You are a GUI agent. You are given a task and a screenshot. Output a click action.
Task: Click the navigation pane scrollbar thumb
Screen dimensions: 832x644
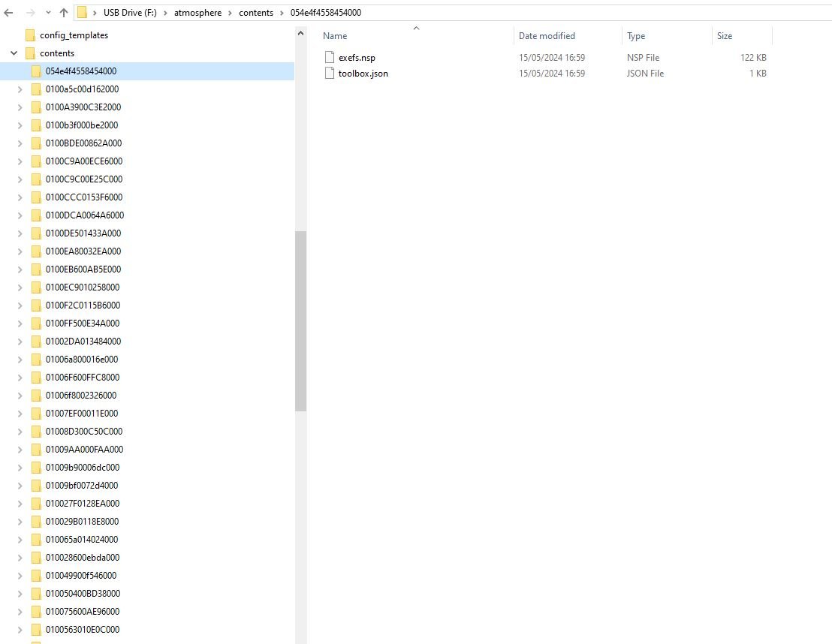point(301,321)
